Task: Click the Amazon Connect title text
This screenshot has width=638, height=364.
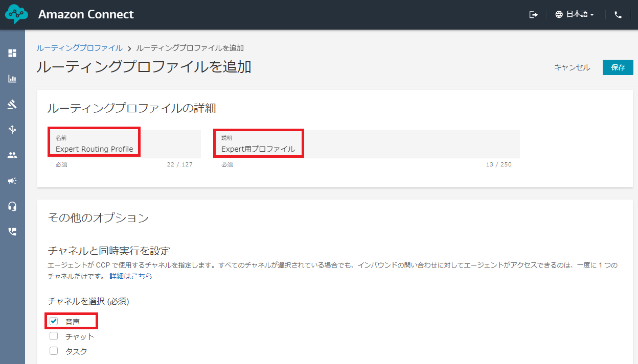Action: 86,14
